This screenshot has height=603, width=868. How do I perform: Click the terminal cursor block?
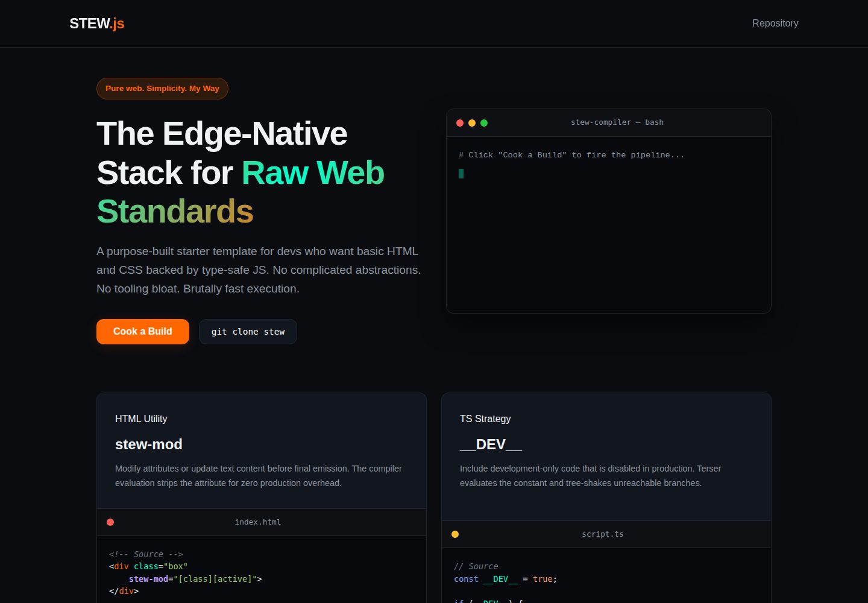(x=461, y=174)
